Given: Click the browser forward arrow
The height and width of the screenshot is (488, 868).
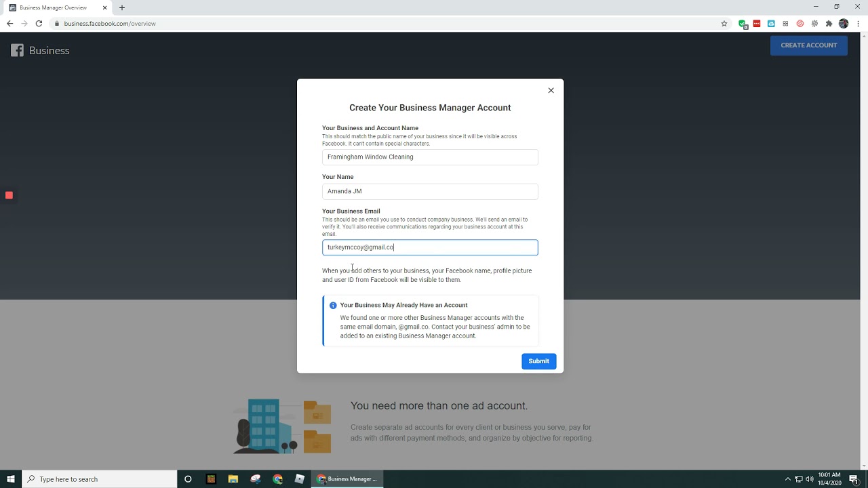Looking at the screenshot, I should click(x=24, y=23).
